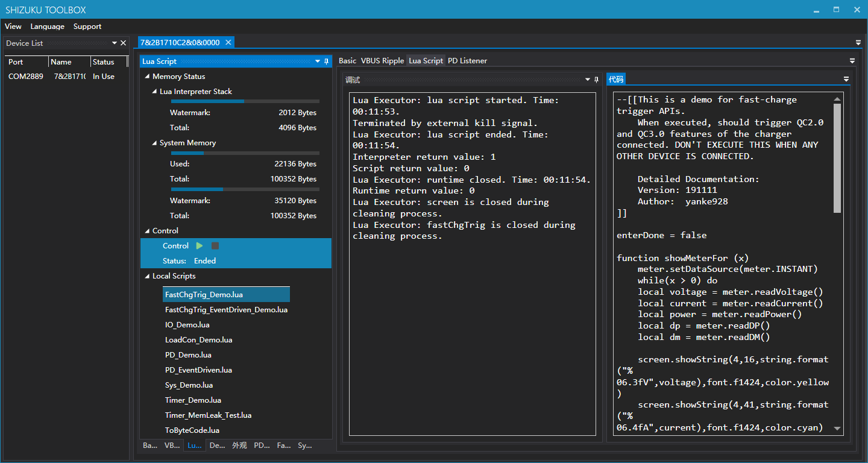Open the Support menu
Screen dimensions: 868x463
(x=87, y=27)
